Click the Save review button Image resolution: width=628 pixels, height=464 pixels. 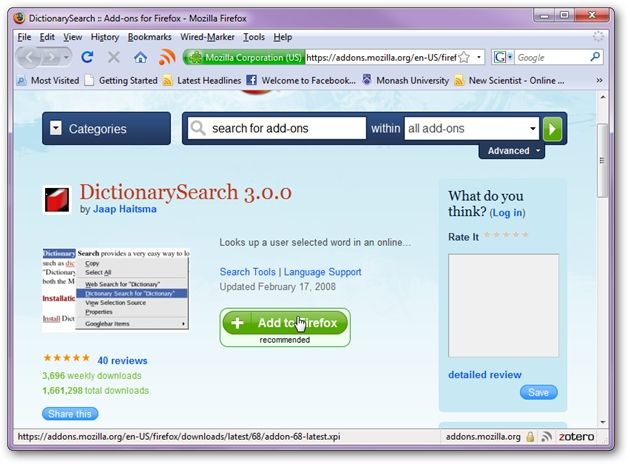(538, 392)
